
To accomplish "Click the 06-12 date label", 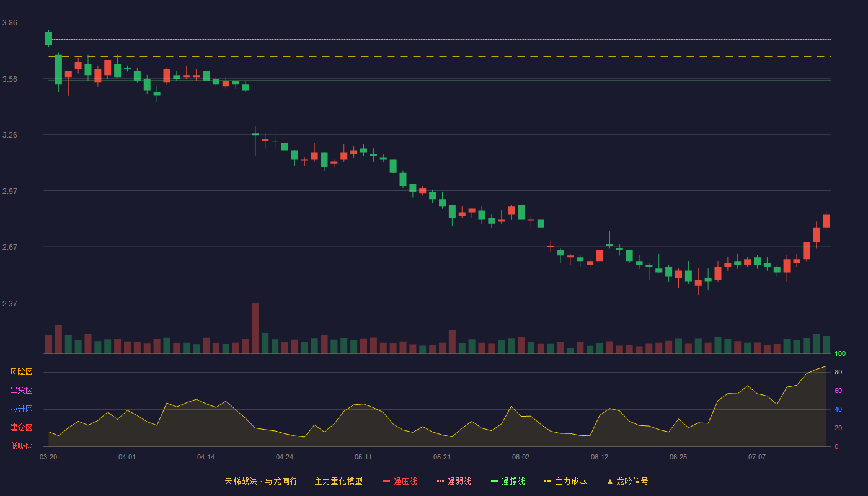I will click(x=600, y=457).
